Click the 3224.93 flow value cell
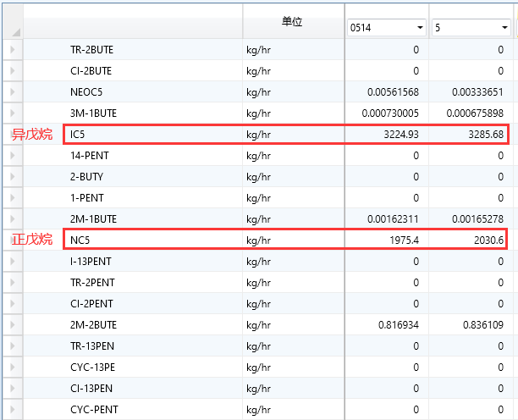Viewport: 518px width, 420px height. [x=400, y=135]
